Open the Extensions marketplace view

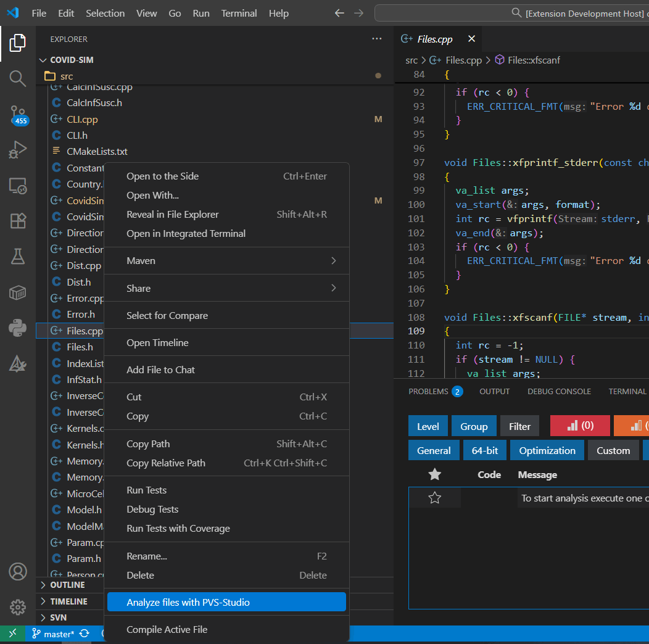(17, 221)
